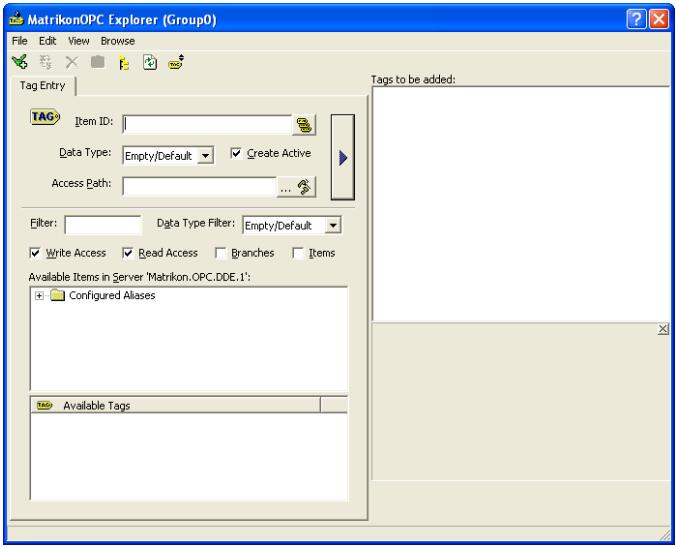The height and width of the screenshot is (547, 676).
Task: Open the View menu
Action: click(78, 41)
